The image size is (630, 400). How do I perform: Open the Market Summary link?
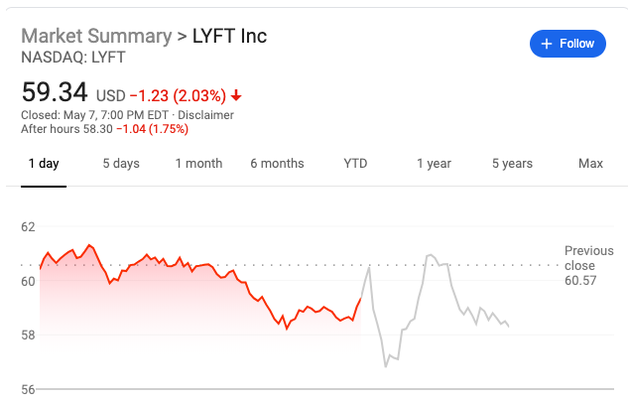tap(96, 36)
